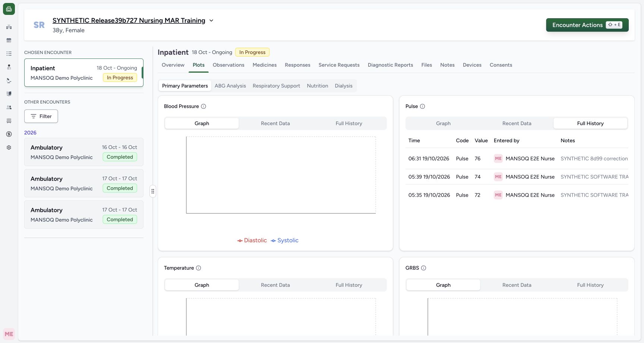Open the patient name link

tap(129, 20)
